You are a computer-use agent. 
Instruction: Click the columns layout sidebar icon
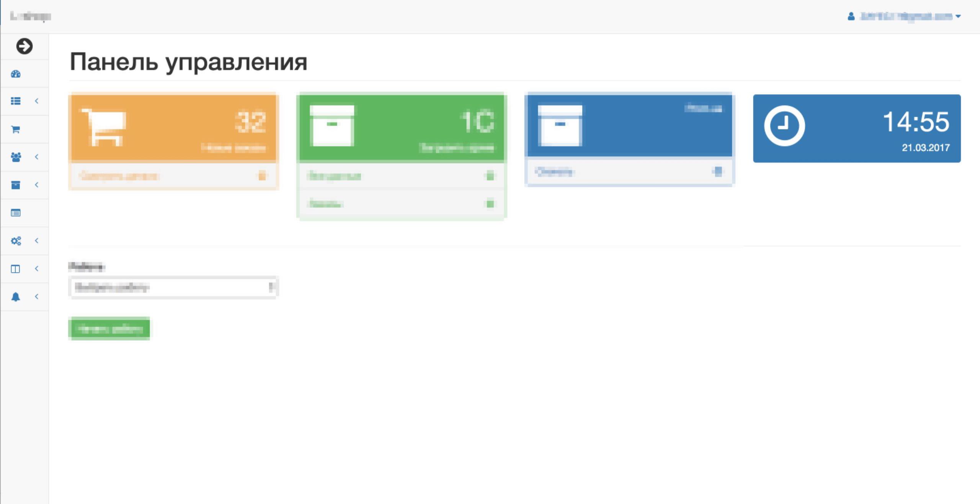[x=16, y=269]
